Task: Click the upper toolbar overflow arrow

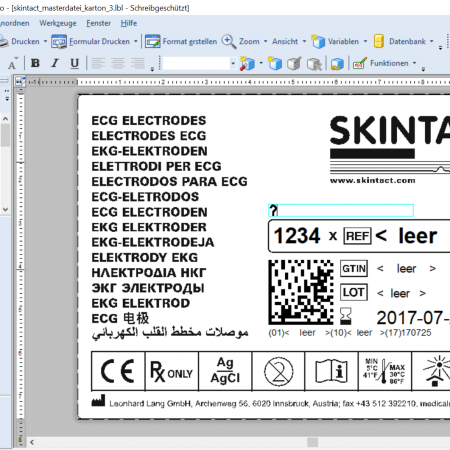Action: click(x=440, y=48)
